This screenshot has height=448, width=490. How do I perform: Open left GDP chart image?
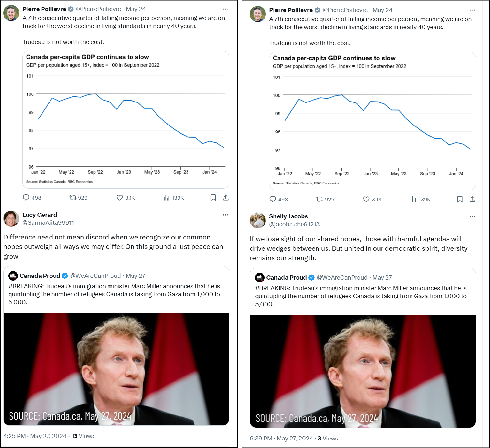pos(126,120)
